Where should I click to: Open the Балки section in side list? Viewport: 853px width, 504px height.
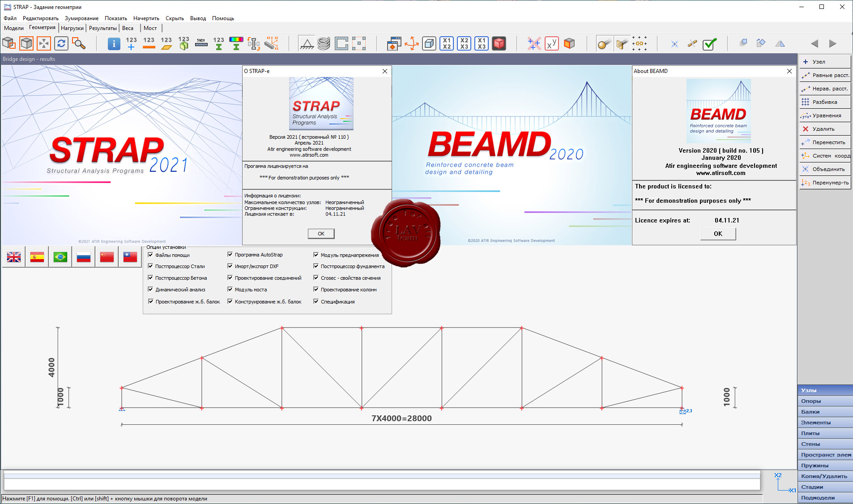pyautogui.click(x=825, y=412)
